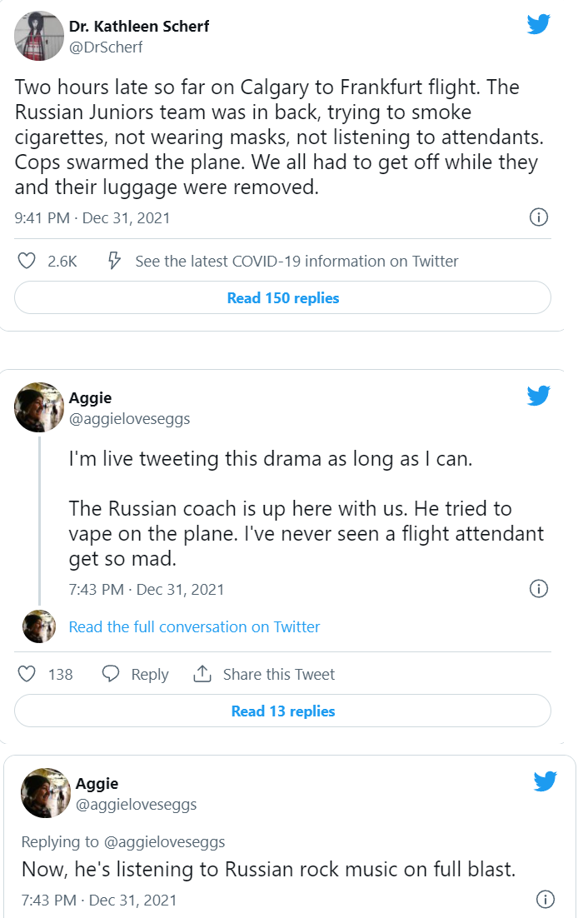Screen dimensions: 588x918
Task: Open See the latest COVID-19 information link
Action: 296,261
